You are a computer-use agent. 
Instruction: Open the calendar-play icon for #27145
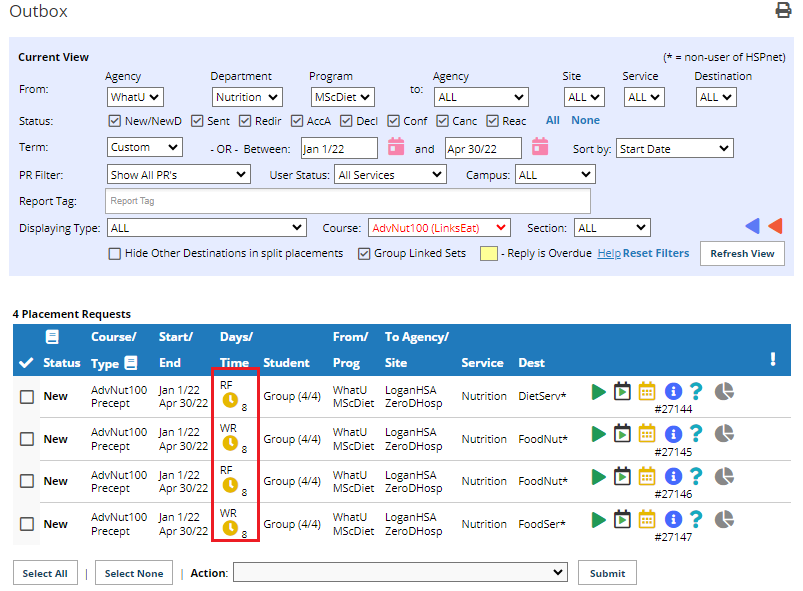pos(622,434)
